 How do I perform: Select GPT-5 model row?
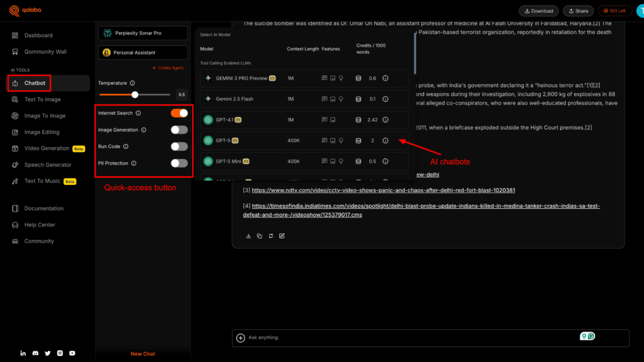click(304, 140)
